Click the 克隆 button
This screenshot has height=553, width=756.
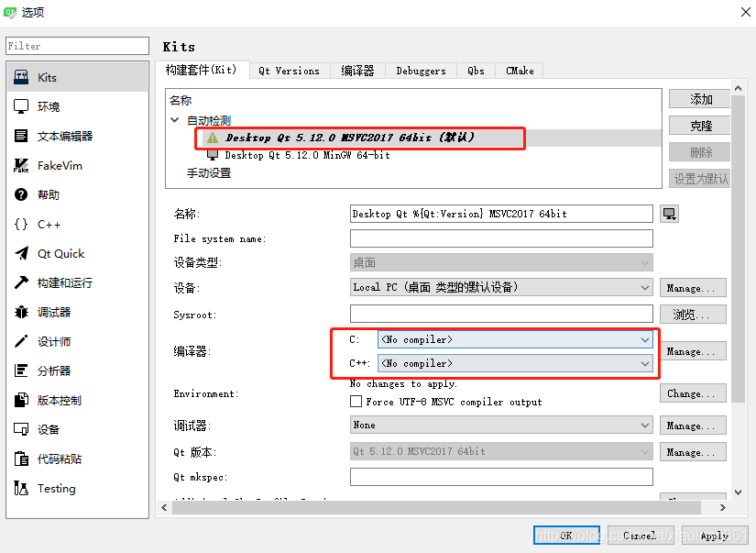(699, 126)
